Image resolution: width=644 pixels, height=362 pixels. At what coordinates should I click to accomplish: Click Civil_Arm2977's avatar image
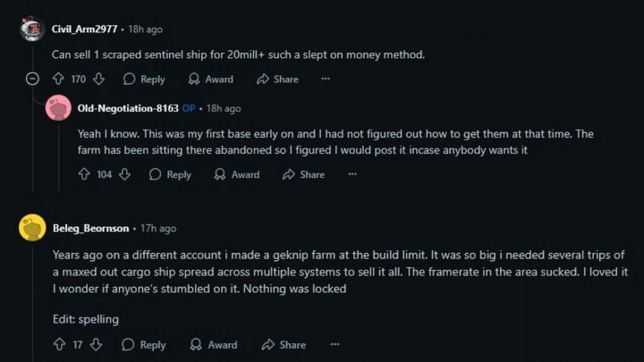[32, 29]
